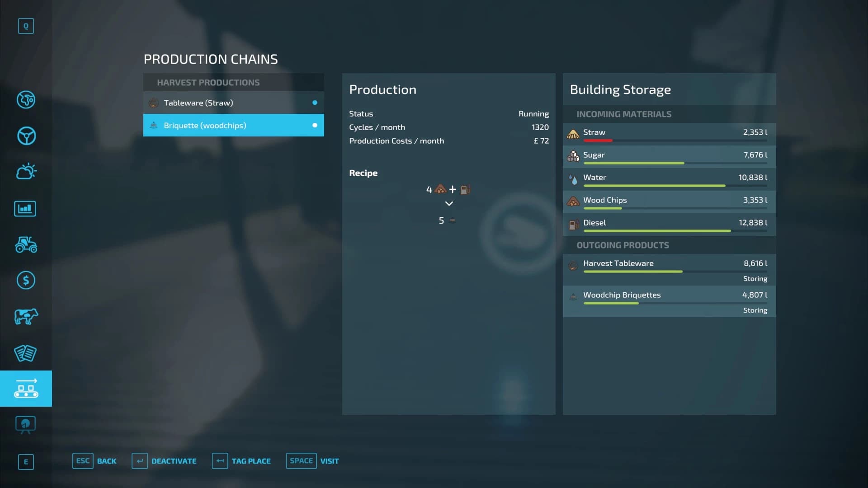Toggle Storing mode for Woodchip Briquettes
The width and height of the screenshot is (868, 488).
(x=755, y=310)
